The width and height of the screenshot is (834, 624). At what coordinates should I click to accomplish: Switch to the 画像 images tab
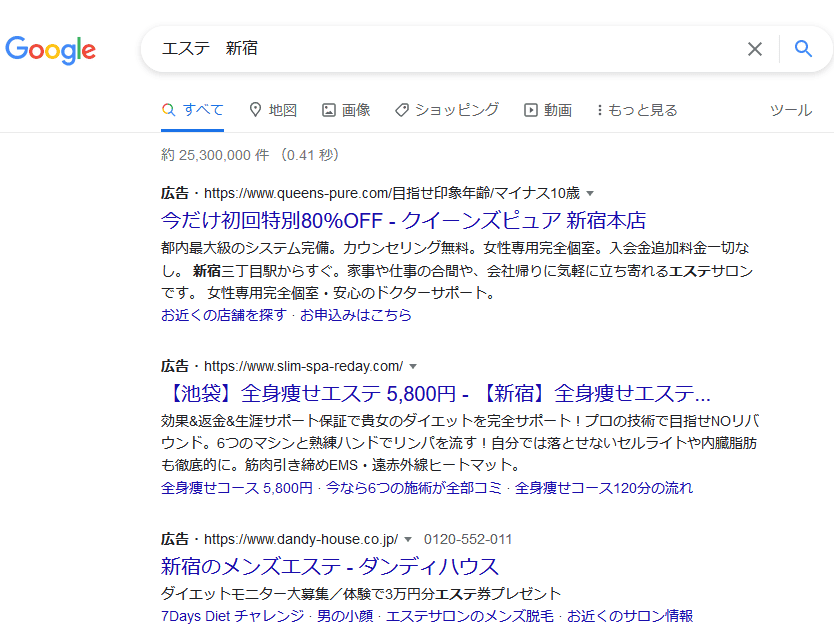346,110
